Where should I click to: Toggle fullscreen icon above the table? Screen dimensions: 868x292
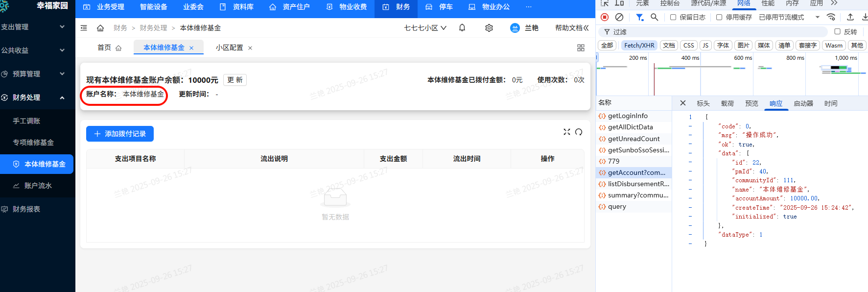pyautogui.click(x=567, y=132)
